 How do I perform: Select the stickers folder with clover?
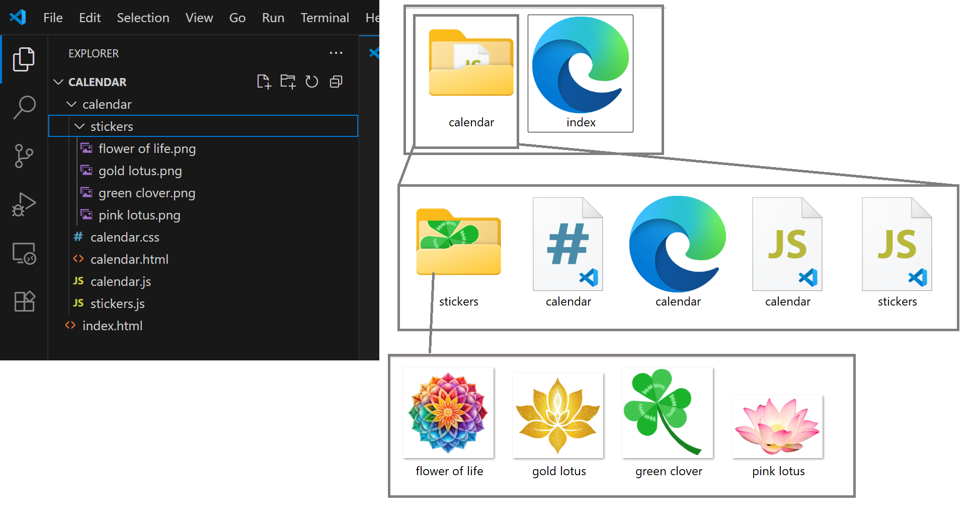[458, 242]
